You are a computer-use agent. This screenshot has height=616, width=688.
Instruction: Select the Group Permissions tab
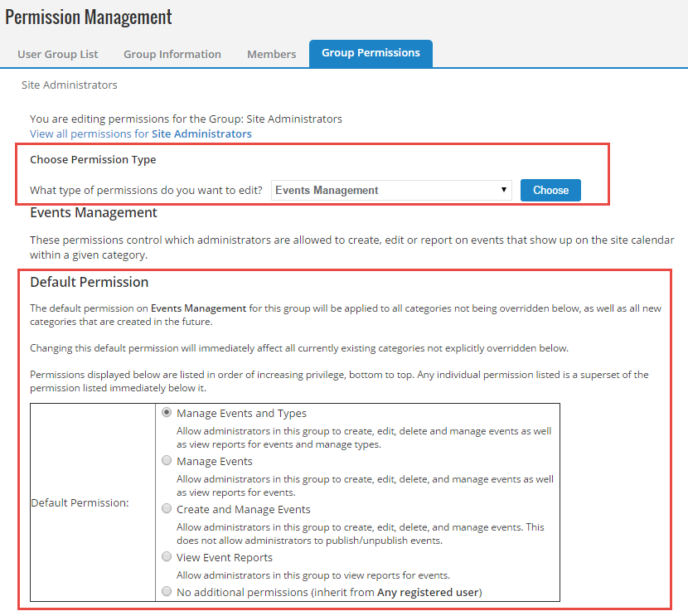[371, 54]
